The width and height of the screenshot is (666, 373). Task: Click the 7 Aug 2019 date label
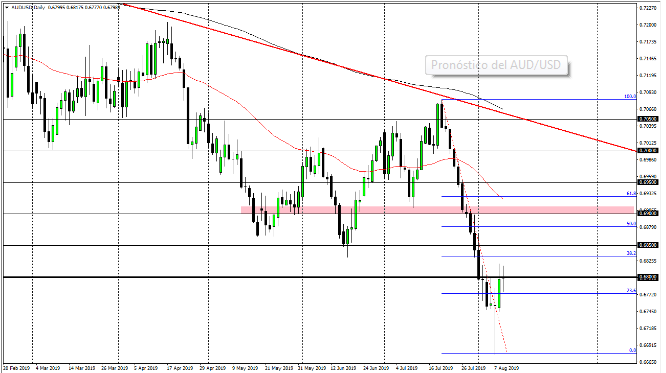pyautogui.click(x=506, y=368)
